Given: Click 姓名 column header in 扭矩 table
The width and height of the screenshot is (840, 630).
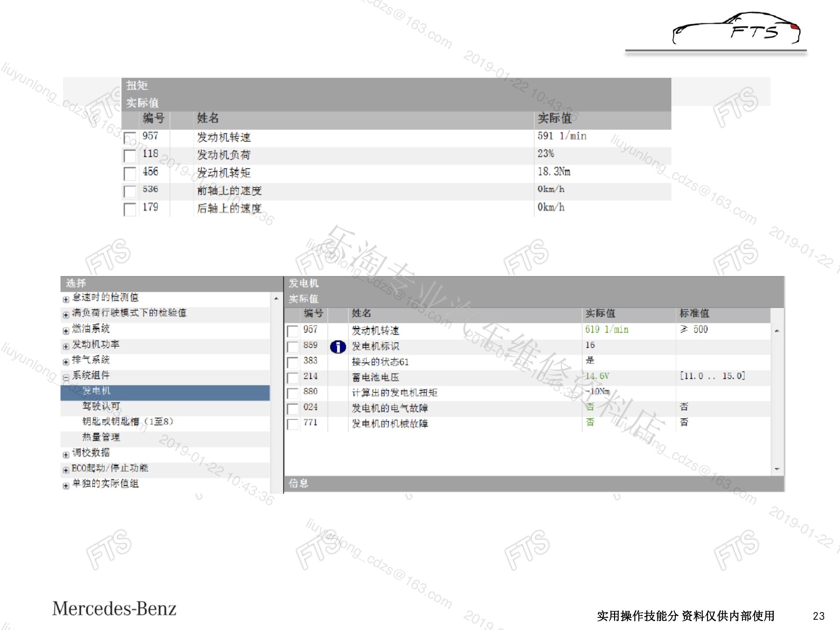Looking at the screenshot, I should point(208,119).
